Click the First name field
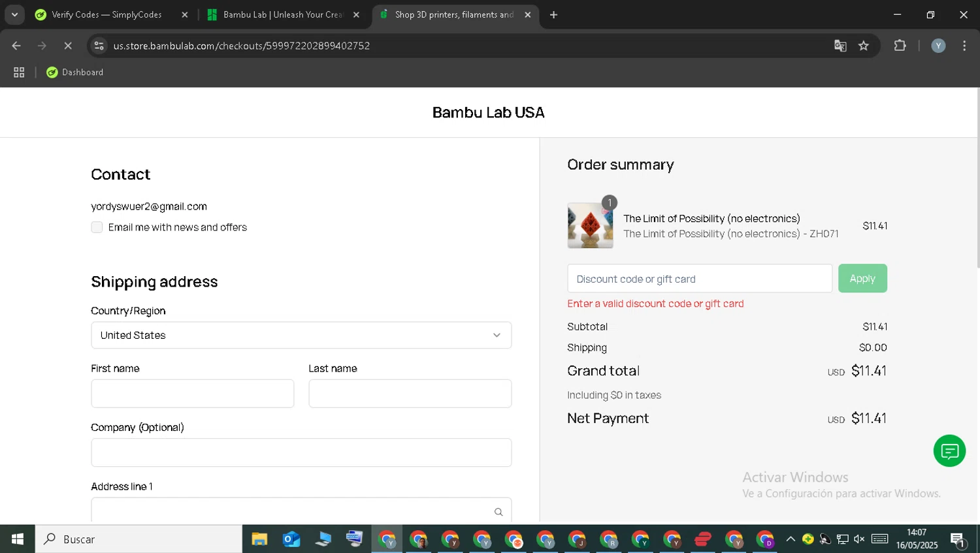 point(193,394)
